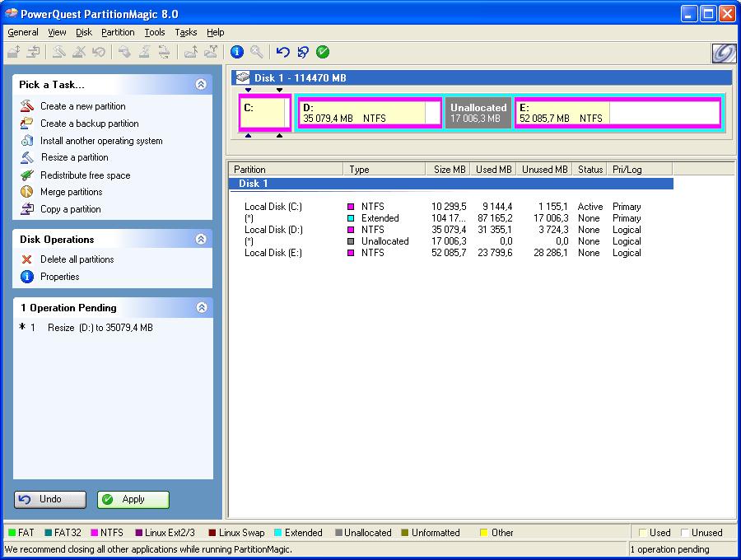The height and width of the screenshot is (560, 741).
Task: Click the blue Properties info toolbar icon
Action: pyautogui.click(x=237, y=52)
